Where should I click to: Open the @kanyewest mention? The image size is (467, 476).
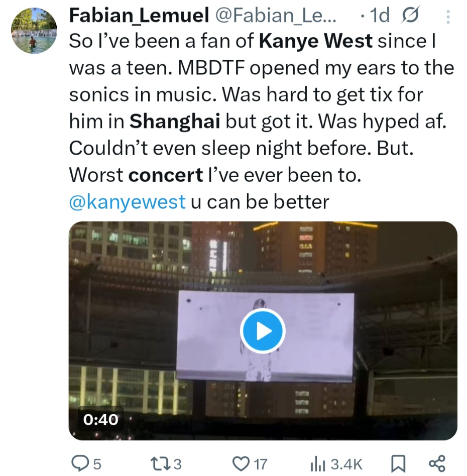(127, 201)
